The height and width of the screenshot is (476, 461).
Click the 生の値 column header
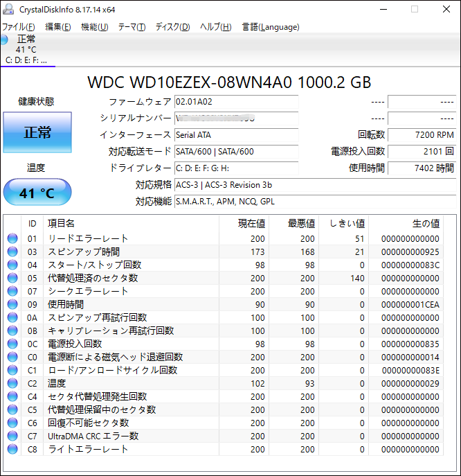pyautogui.click(x=406, y=223)
